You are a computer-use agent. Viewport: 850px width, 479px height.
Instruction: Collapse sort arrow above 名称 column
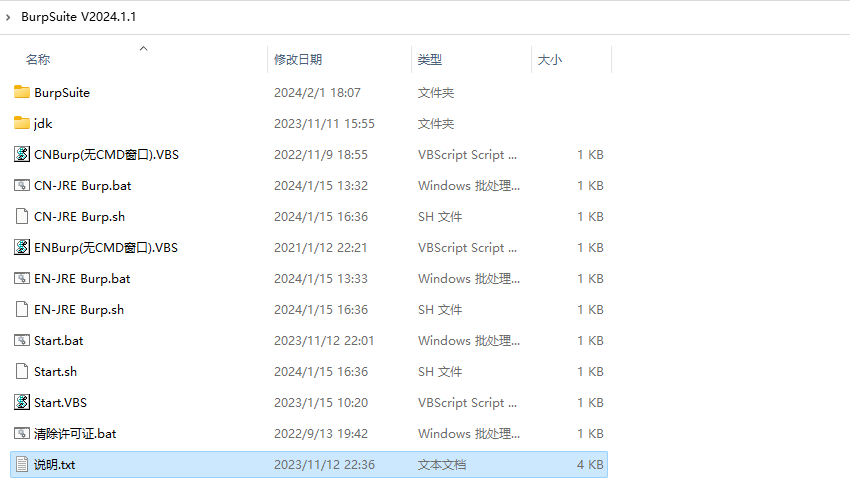(x=143, y=47)
